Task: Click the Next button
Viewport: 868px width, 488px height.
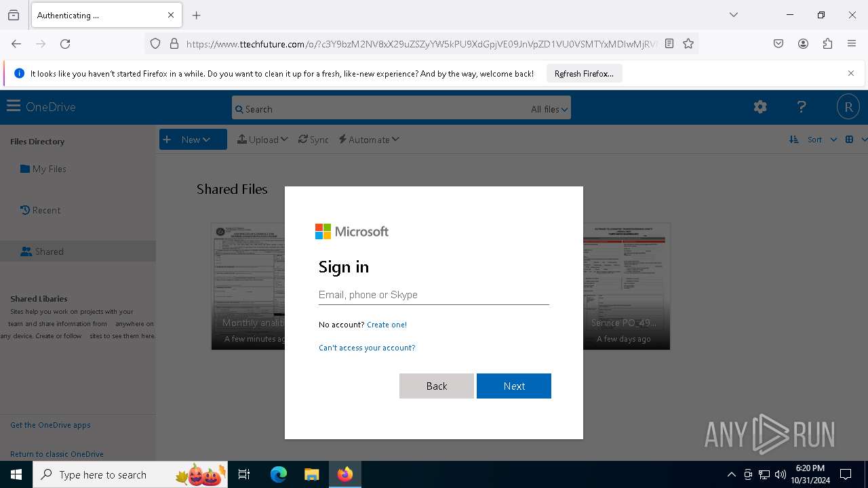Action: tap(514, 386)
